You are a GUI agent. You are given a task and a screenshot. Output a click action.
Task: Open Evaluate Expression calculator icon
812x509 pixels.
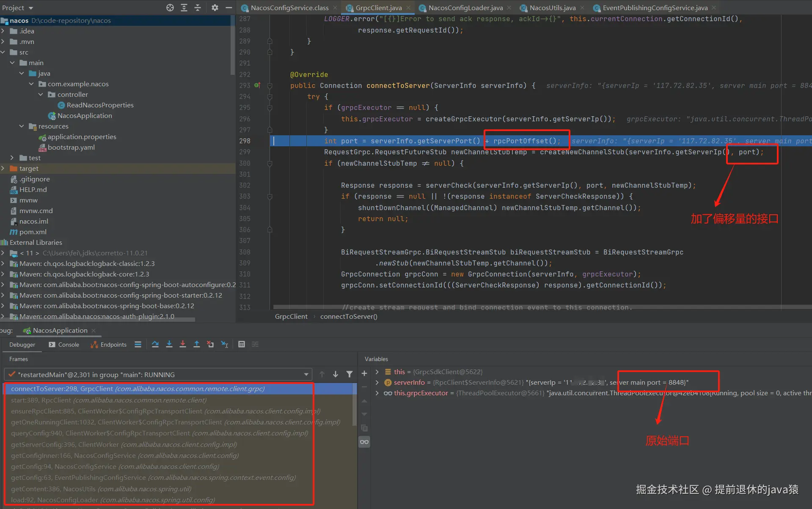pos(242,345)
